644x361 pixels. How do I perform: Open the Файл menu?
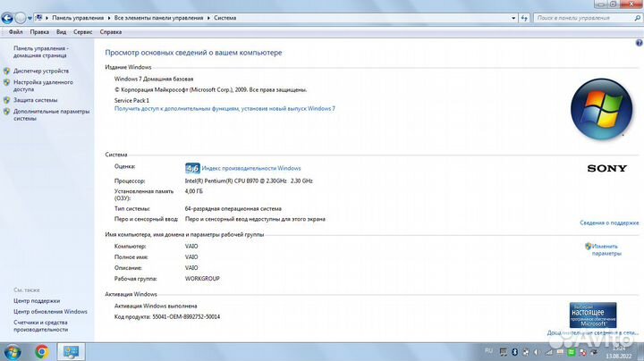coord(15,32)
